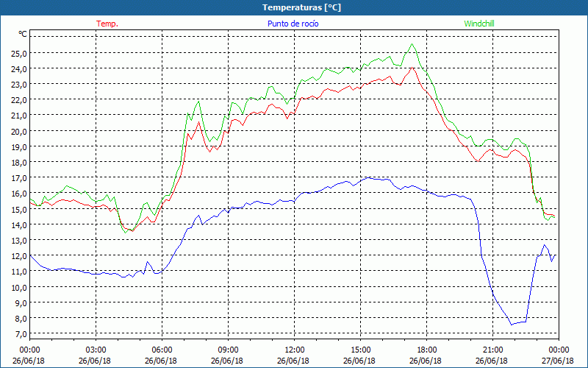Click the 17,0 y-axis value
The image size is (588, 368).
(19, 178)
